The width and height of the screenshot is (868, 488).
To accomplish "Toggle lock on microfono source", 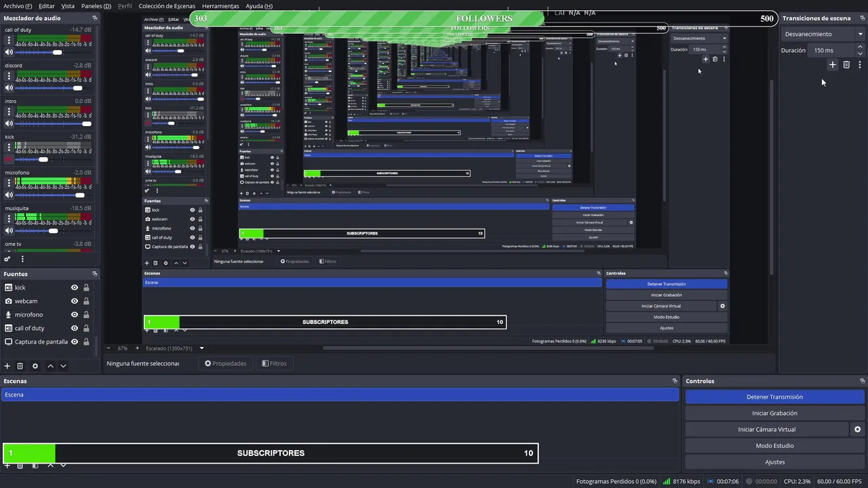I will (86, 314).
